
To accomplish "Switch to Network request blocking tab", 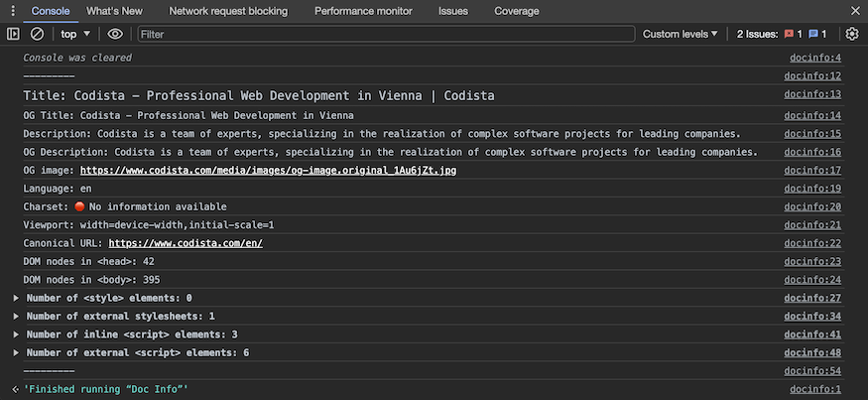I will point(228,11).
